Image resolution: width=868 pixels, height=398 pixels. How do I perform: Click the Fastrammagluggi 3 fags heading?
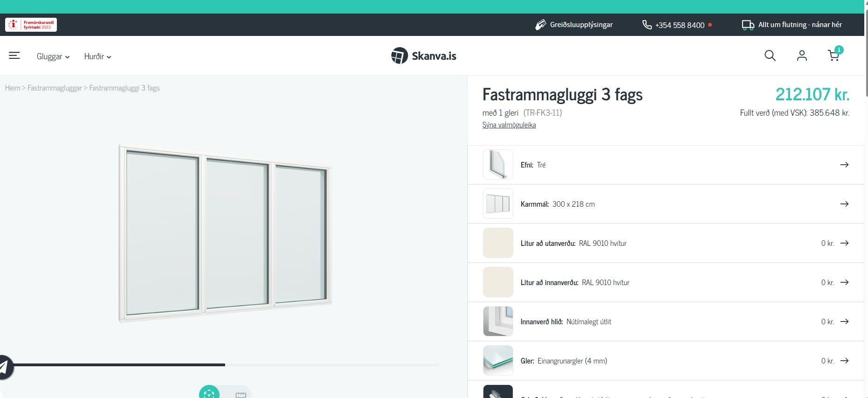pos(562,95)
